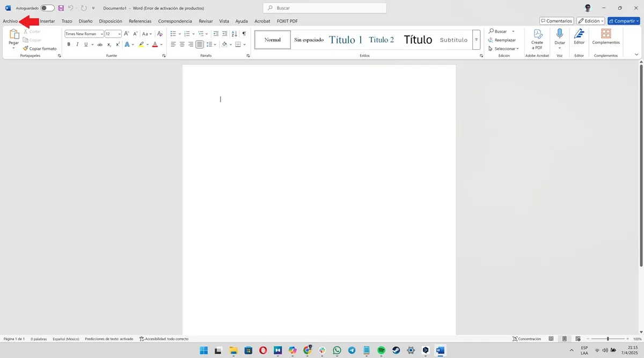This screenshot has height=358, width=644.
Task: Align text right
Action: point(191,44)
